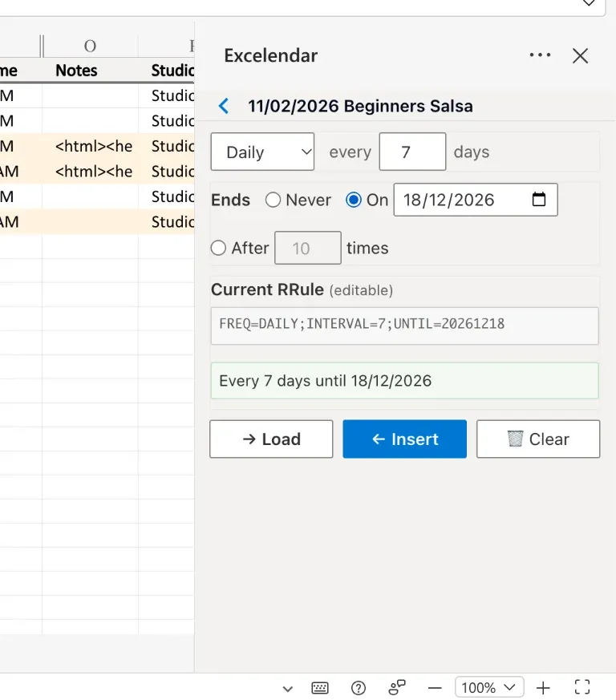Image resolution: width=616 pixels, height=700 pixels.
Task: Click the disabled times count field
Action: click(x=308, y=248)
